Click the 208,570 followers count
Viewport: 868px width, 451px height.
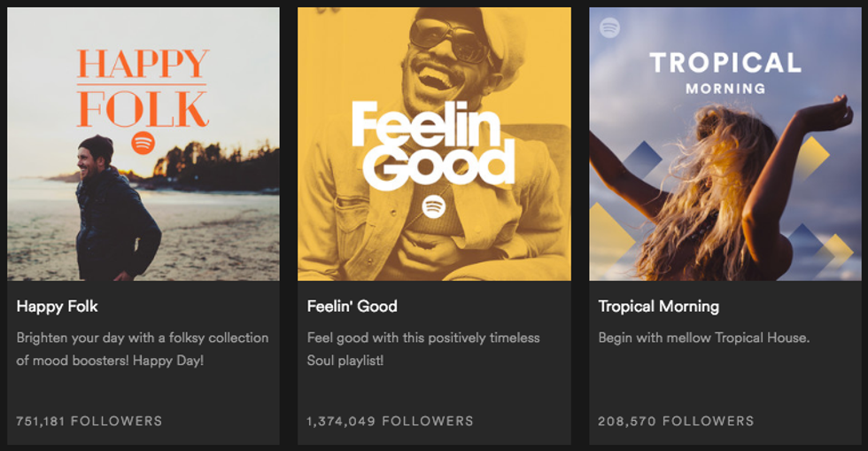(676, 421)
